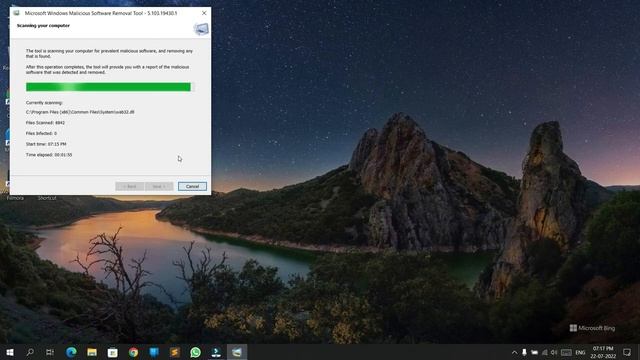The width and height of the screenshot is (640, 360).
Task: Click the Malicious Software Removal Tool taskbar button
Action: click(x=237, y=352)
